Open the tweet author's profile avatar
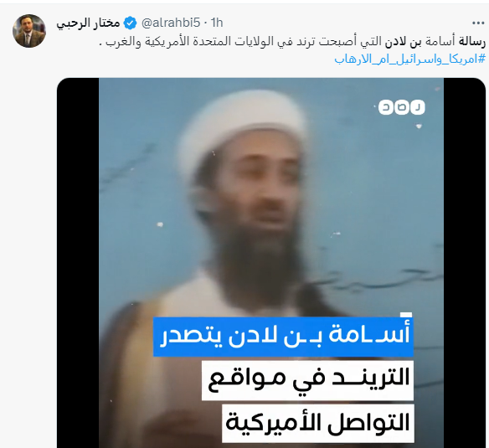Image resolution: width=489 pixels, height=448 pixels. [29, 31]
